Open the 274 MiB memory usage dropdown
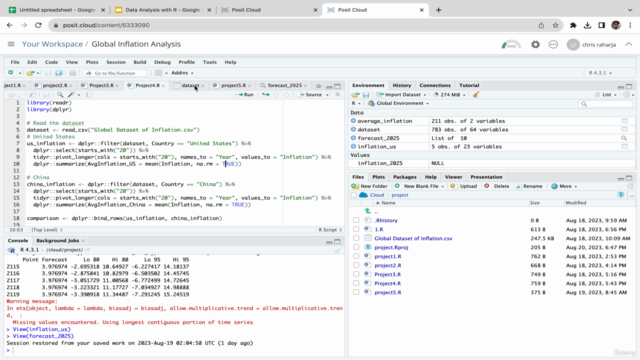The width and height of the screenshot is (640, 360). click(x=449, y=95)
